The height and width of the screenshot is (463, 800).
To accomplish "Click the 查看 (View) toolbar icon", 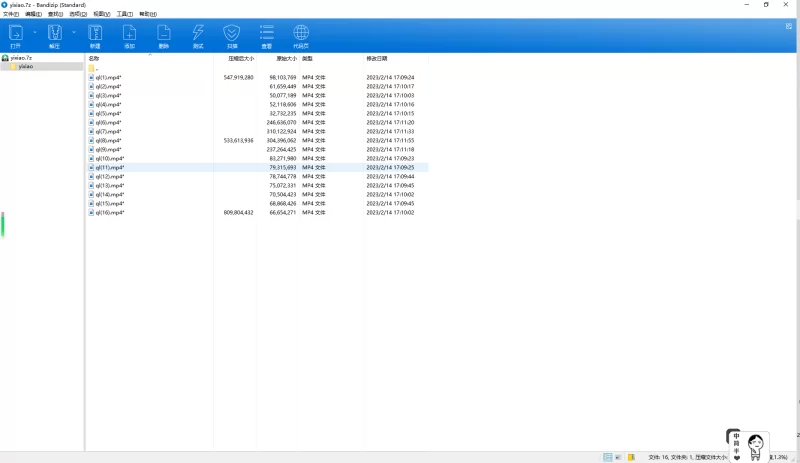I will 267,35.
